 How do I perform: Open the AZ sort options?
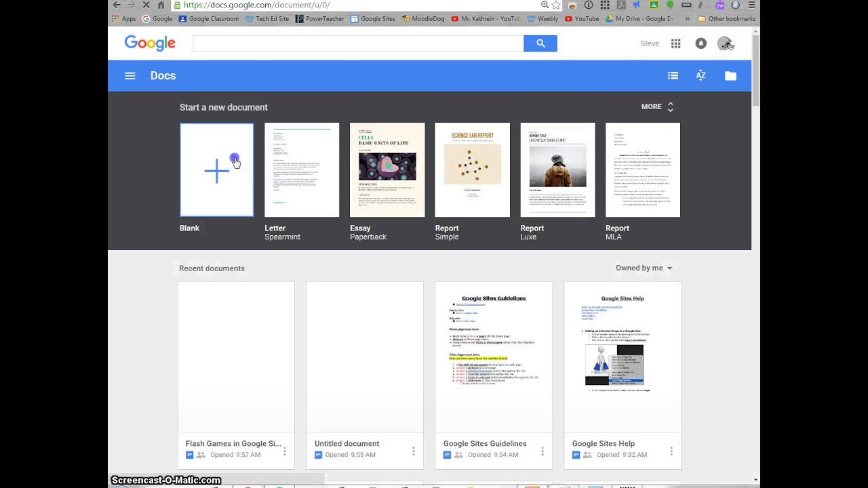click(701, 76)
